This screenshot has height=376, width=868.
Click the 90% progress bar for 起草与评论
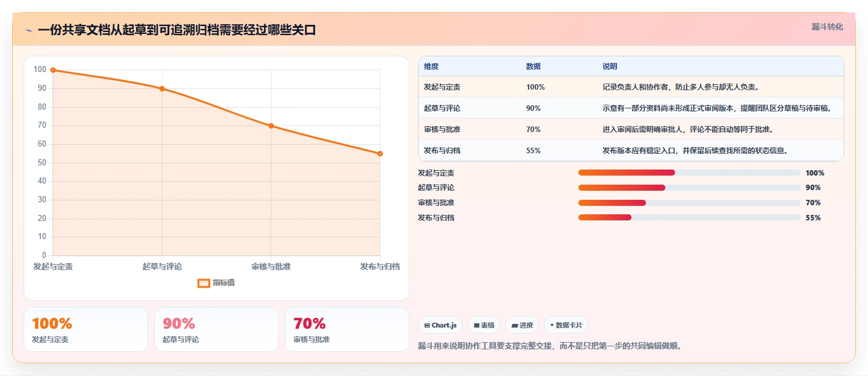point(690,188)
